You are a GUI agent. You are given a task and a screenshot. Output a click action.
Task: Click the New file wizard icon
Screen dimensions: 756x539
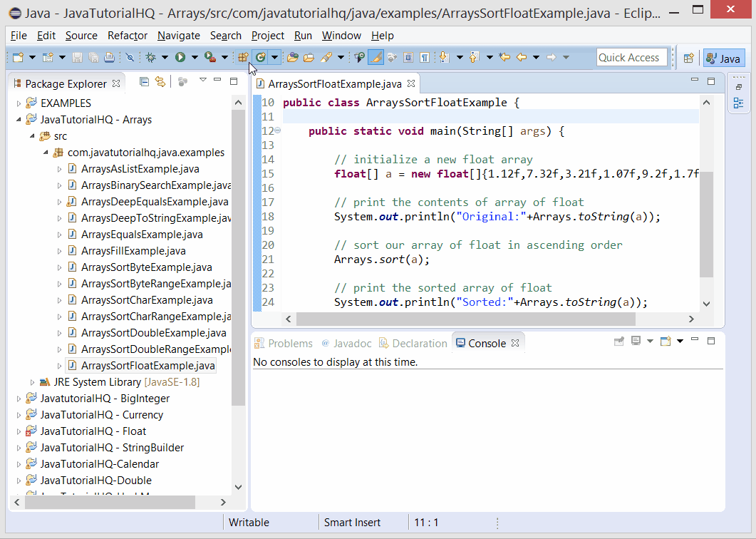[x=18, y=58]
